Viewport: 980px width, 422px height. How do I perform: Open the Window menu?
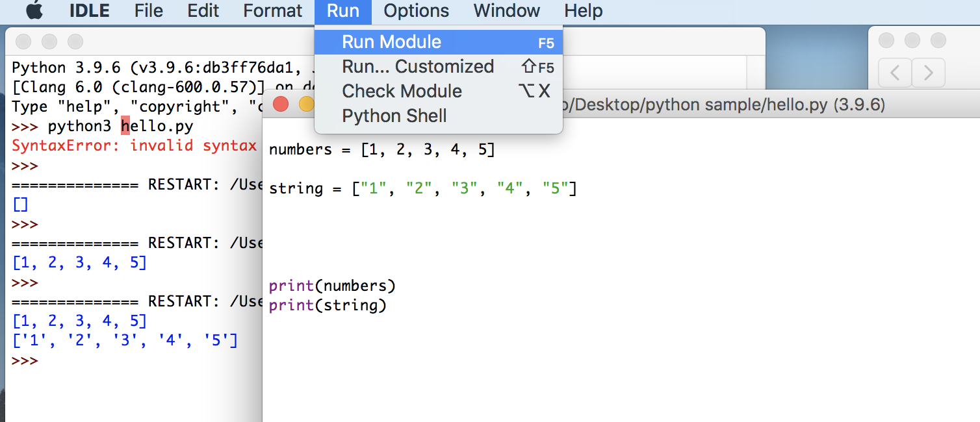tap(507, 11)
